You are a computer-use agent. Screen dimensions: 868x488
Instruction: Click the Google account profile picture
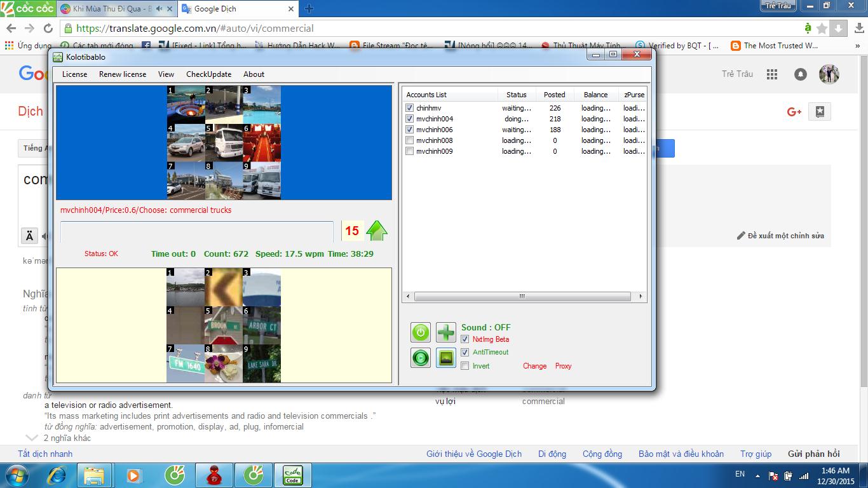[829, 74]
